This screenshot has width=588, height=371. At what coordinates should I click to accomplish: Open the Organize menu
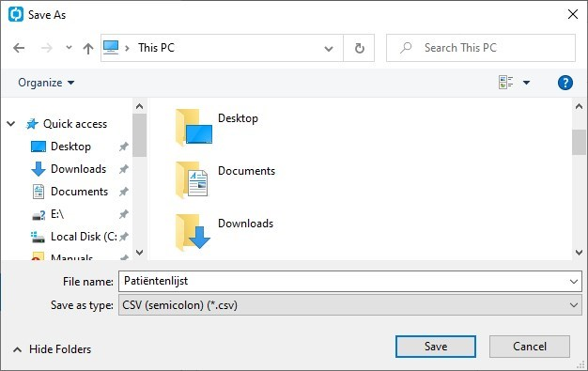[x=46, y=83]
